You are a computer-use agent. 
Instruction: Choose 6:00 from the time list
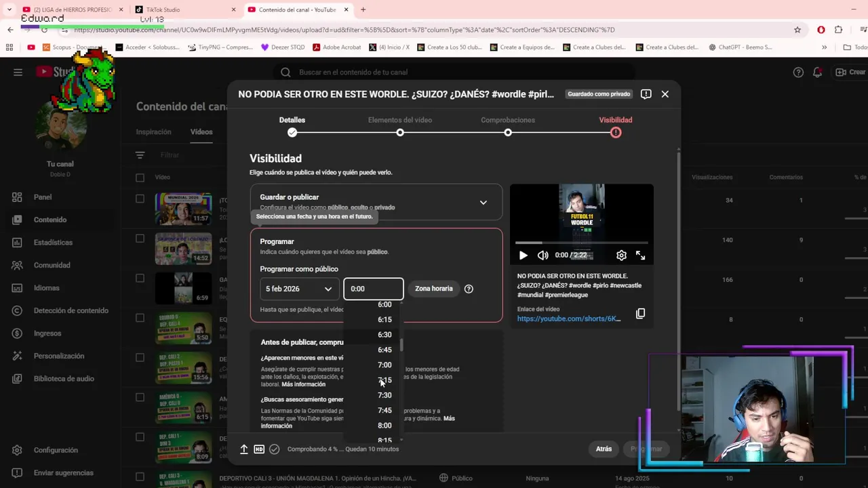coord(384,304)
